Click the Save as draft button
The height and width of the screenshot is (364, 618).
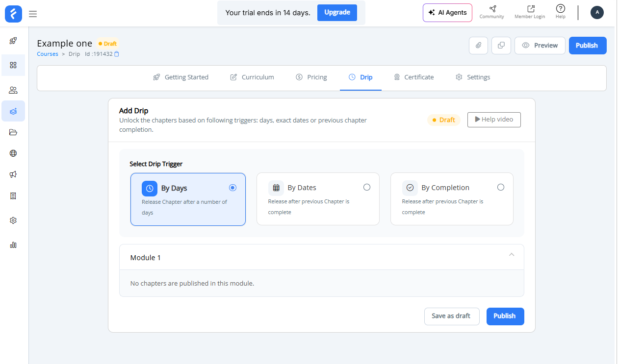pos(451,316)
